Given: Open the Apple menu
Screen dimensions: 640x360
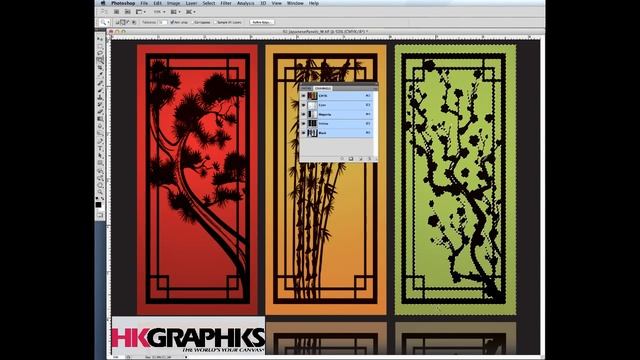Looking at the screenshot, I should [x=103, y=3].
